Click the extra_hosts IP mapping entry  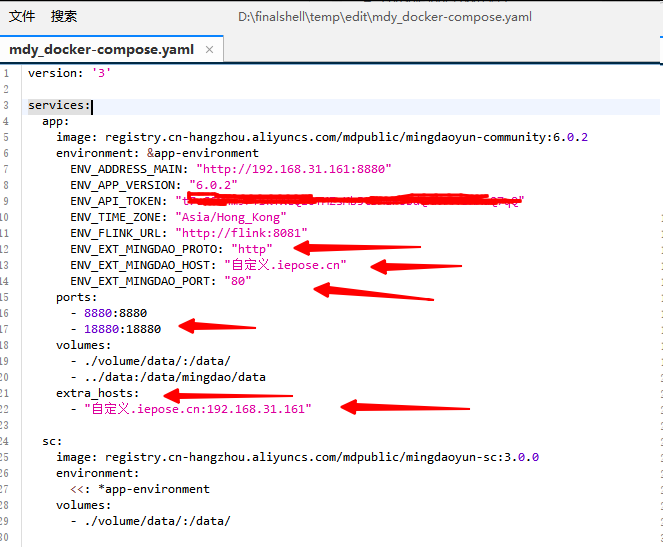pos(198,409)
